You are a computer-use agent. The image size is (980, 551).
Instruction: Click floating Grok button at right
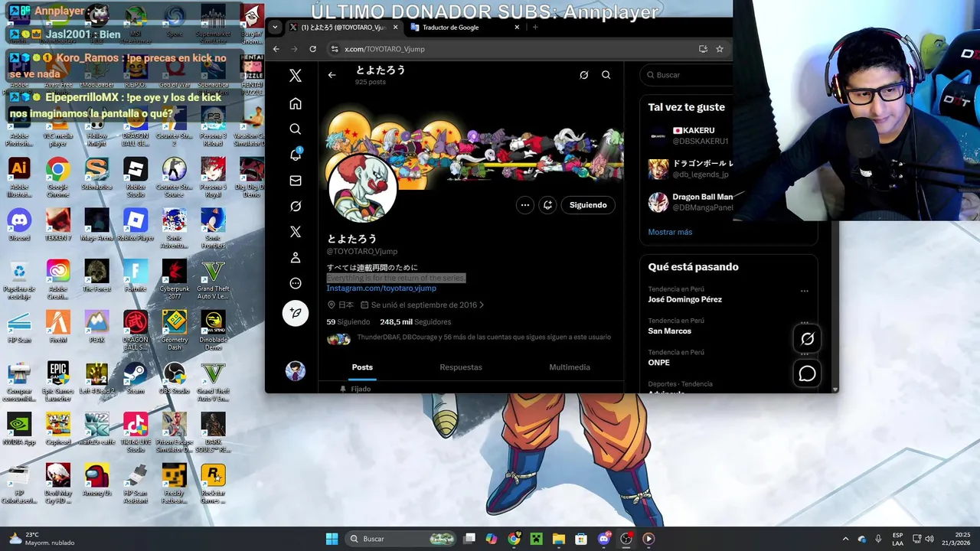pos(807,339)
